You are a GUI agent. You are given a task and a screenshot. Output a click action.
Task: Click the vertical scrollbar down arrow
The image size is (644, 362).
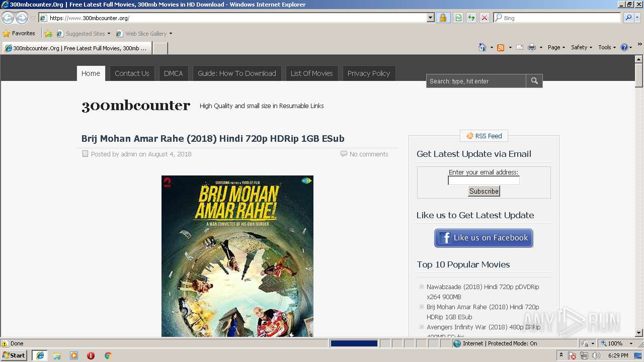(x=639, y=332)
